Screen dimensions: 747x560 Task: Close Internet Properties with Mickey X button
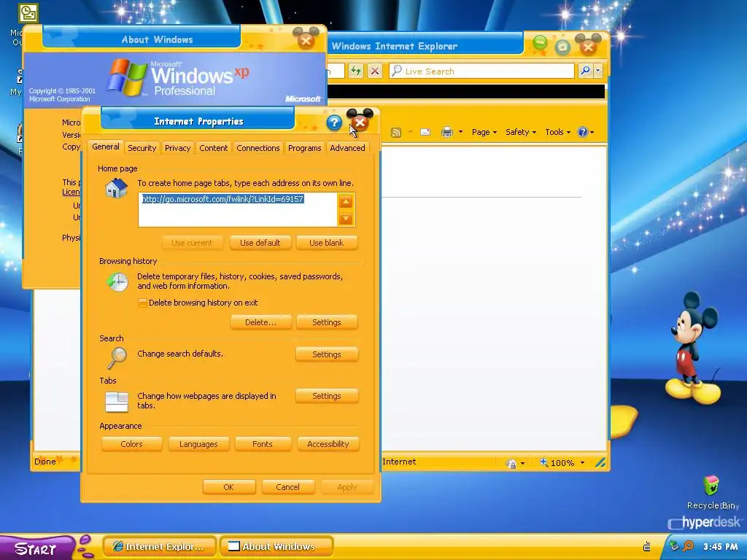(360, 122)
